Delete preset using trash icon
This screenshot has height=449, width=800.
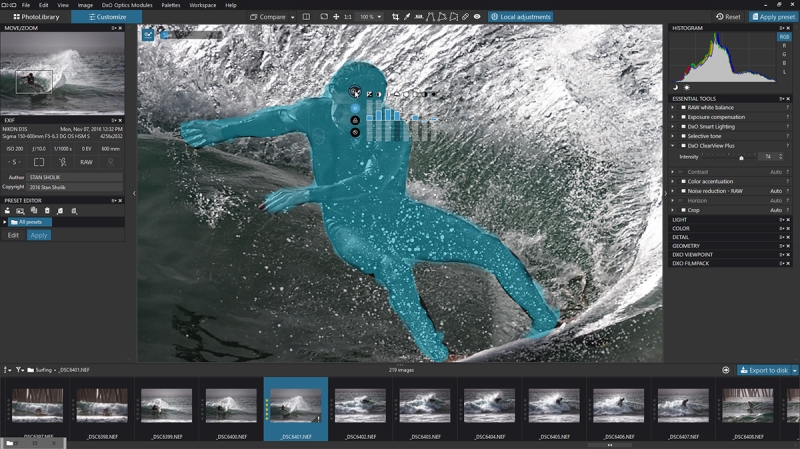coord(47,211)
